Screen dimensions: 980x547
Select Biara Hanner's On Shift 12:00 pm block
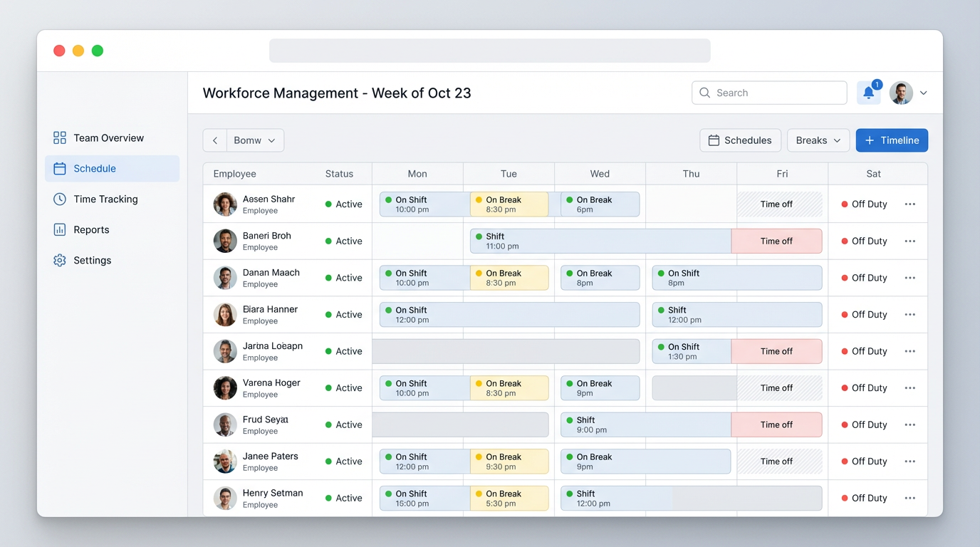point(509,315)
